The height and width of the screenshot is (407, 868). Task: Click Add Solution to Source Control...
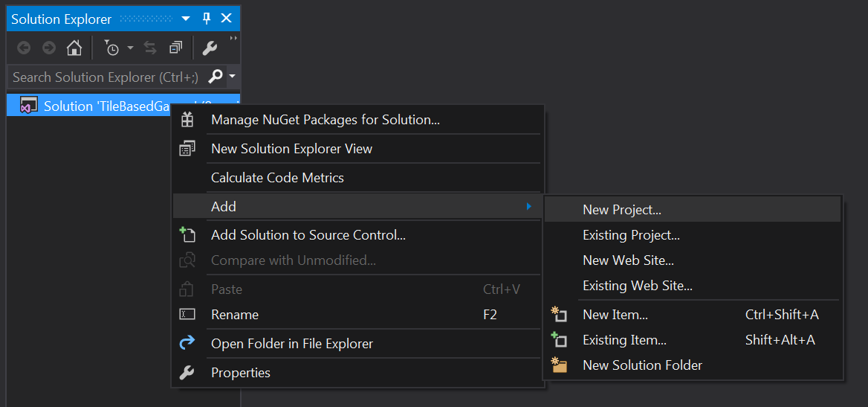click(308, 235)
